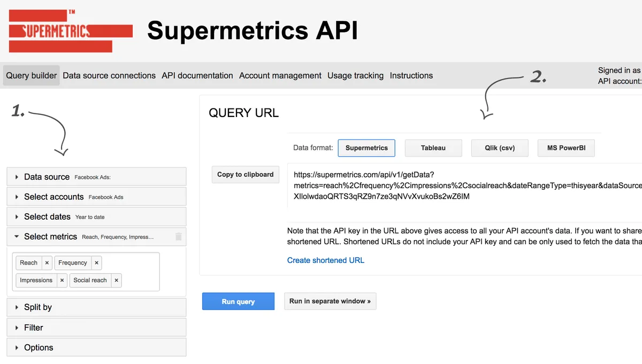Click the Create shortened URL link

326,260
